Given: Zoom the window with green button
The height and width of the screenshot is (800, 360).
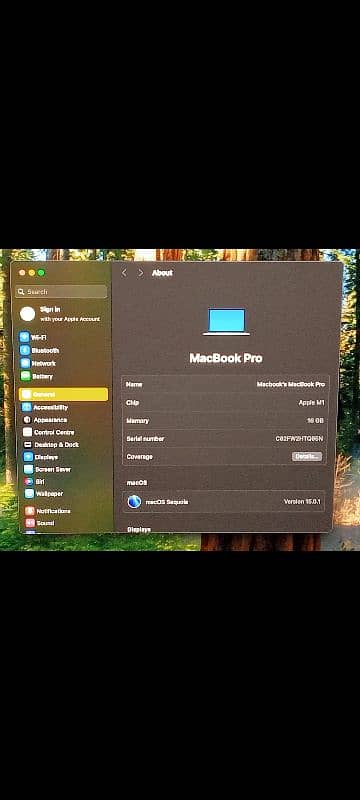Looking at the screenshot, I should pos(41,273).
